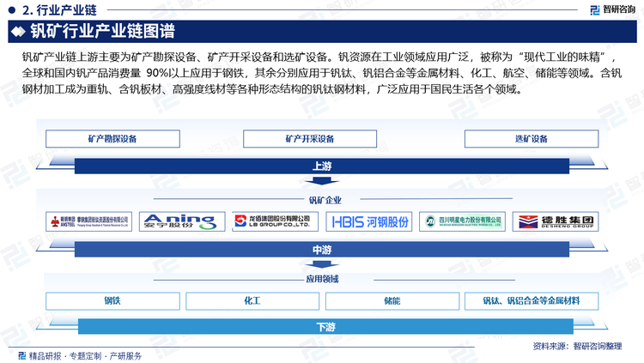
Task: Select the 钒钛、钒铝合金等金属材料 box
Action: point(532,301)
